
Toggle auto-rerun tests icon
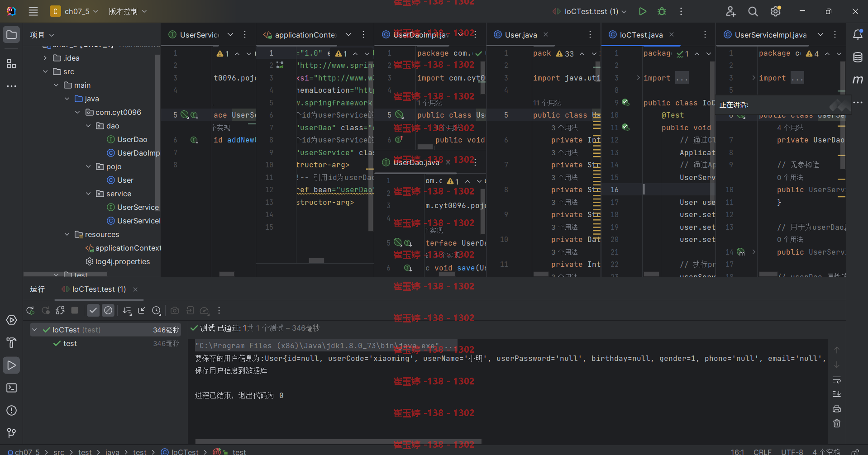tap(60, 310)
